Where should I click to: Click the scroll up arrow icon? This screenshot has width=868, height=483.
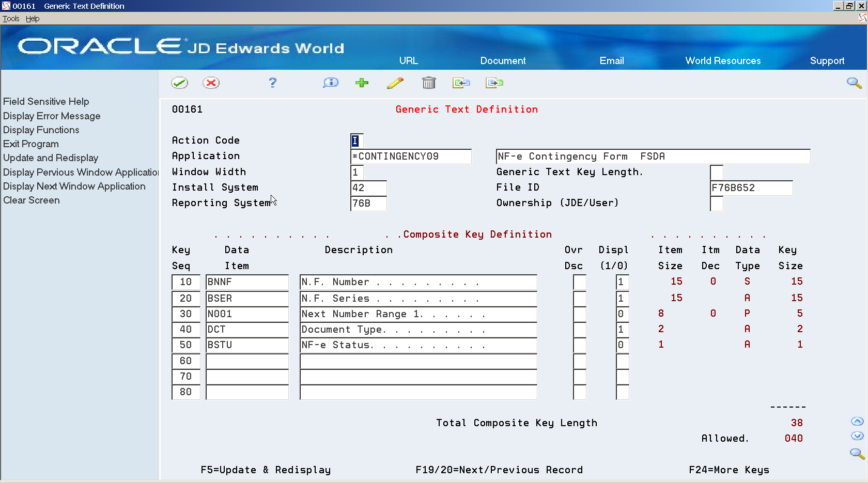[x=857, y=422]
